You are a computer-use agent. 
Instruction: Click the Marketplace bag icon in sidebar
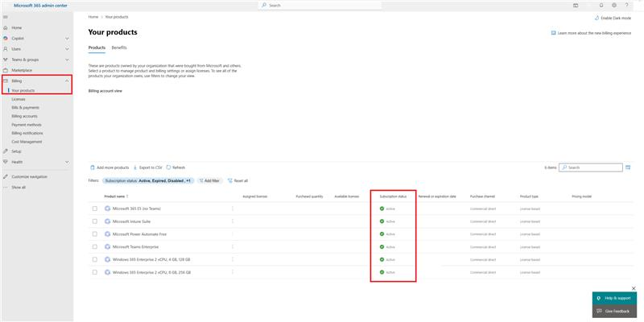coord(6,70)
